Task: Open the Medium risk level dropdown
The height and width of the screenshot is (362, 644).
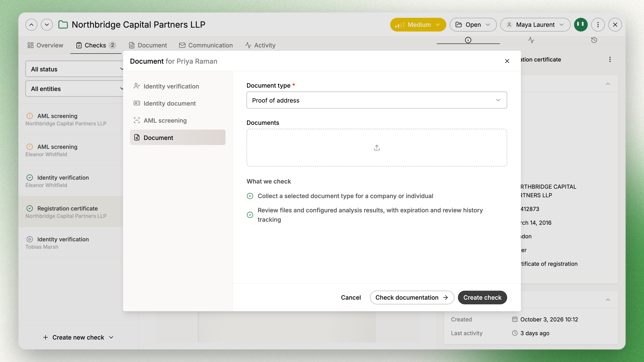Action: pyautogui.click(x=418, y=25)
